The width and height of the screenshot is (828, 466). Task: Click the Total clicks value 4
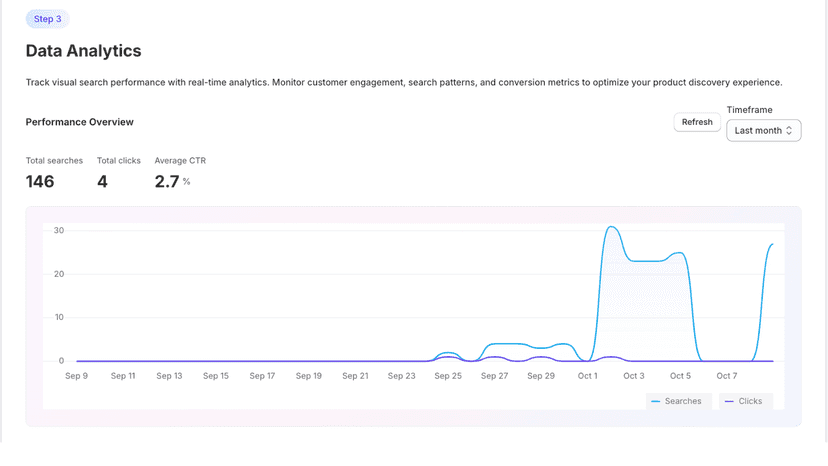point(102,182)
